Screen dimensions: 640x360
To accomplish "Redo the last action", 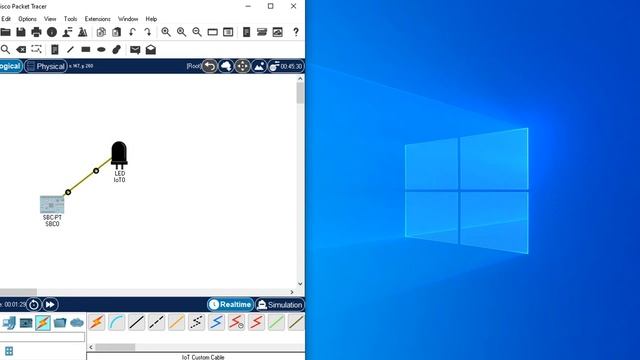I will [148, 32].
